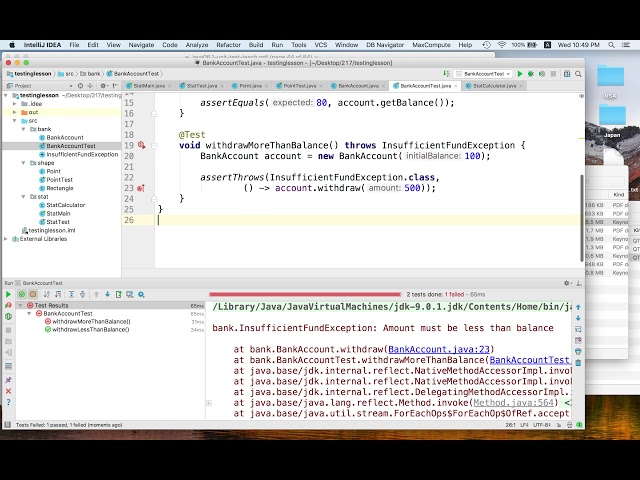The height and width of the screenshot is (480, 640).
Task: Open Search Everywhere magnifier in IDE toolbar
Action: [x=578, y=74]
